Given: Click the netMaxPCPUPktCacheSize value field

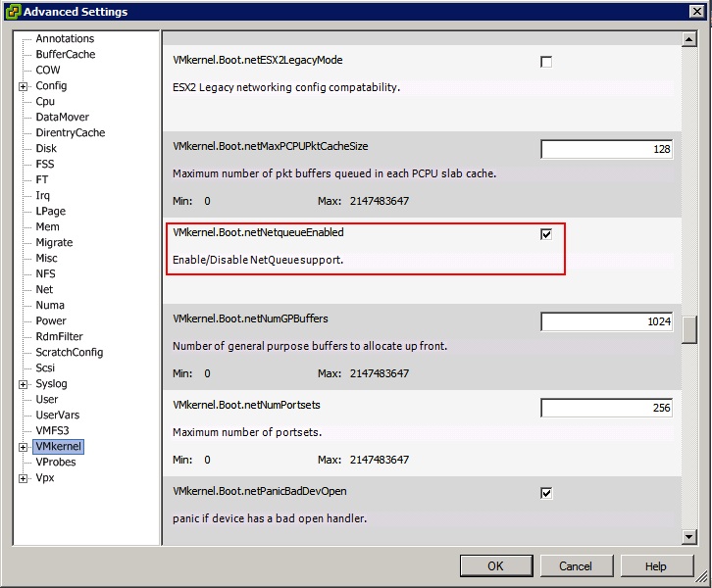Looking at the screenshot, I should (607, 149).
